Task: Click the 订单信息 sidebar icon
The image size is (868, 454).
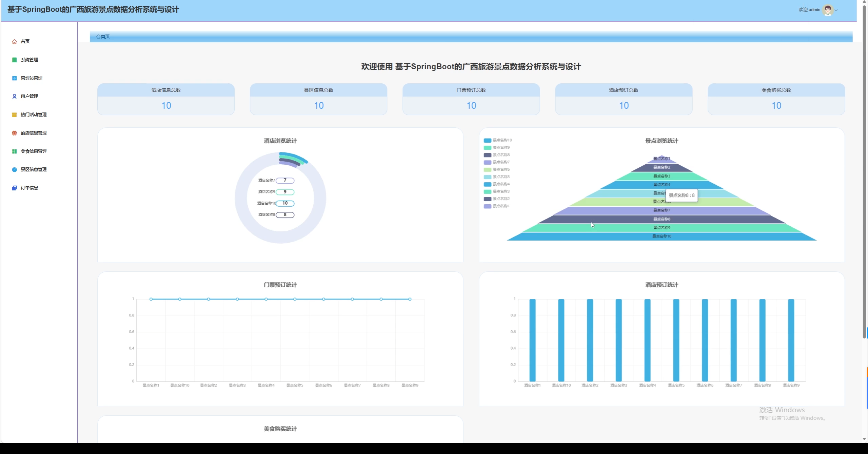Action: (x=14, y=188)
